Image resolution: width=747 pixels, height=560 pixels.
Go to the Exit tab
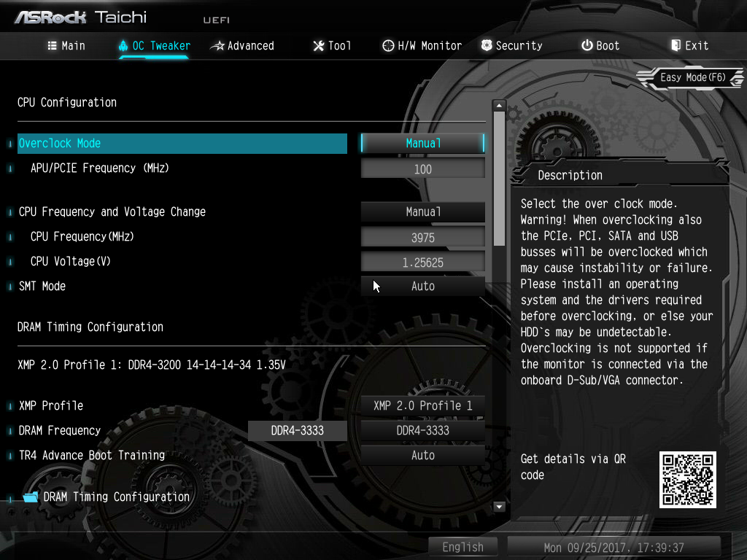click(690, 46)
